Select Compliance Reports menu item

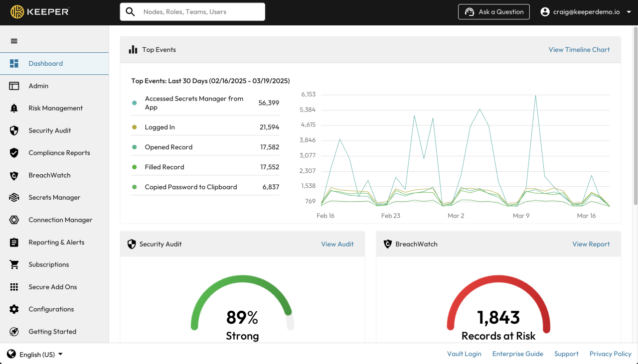(54, 153)
